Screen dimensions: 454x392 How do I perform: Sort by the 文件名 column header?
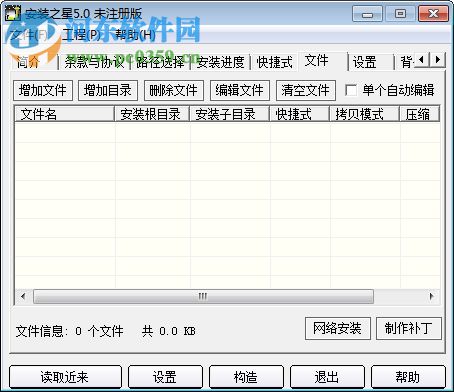pos(65,114)
